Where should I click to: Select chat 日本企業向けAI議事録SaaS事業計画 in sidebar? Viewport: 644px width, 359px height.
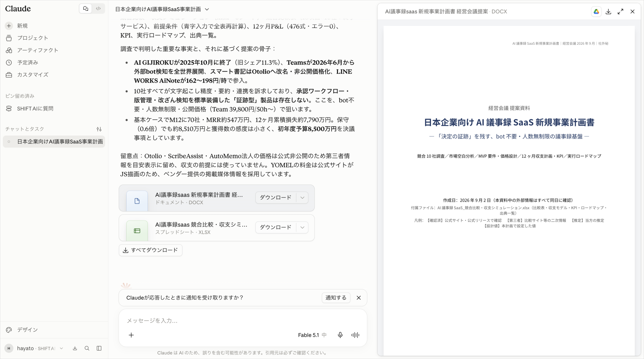point(54,142)
